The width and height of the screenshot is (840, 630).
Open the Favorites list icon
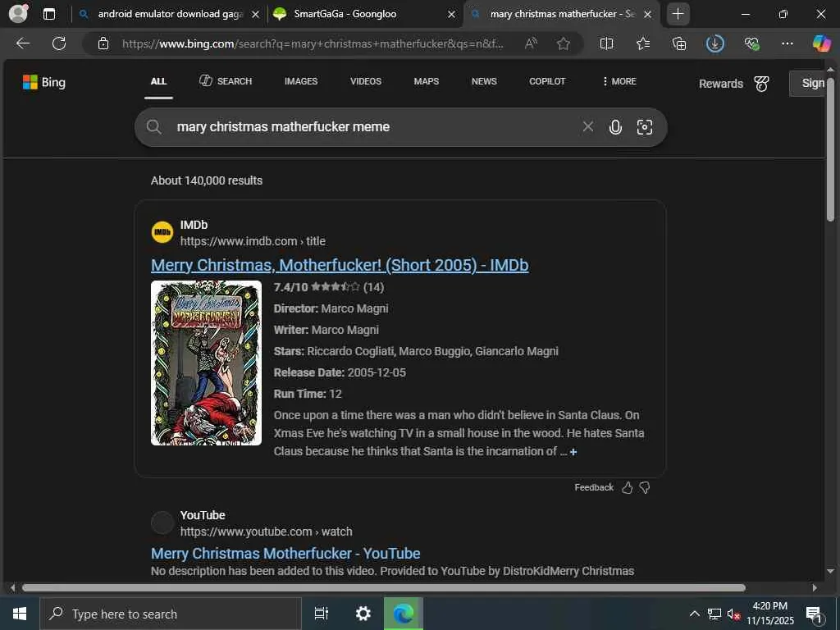pos(643,43)
